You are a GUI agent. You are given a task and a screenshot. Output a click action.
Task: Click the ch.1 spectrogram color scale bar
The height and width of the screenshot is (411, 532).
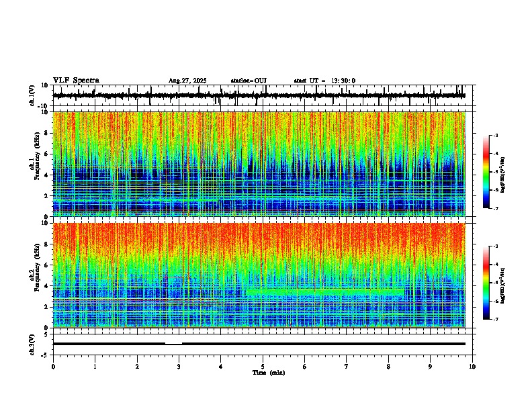pos(486,172)
